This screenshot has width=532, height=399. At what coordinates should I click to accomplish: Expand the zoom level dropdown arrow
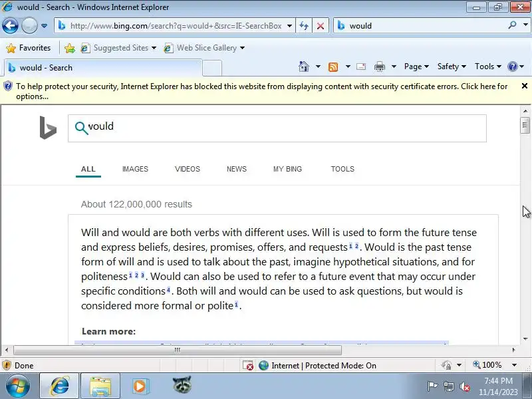click(x=514, y=365)
